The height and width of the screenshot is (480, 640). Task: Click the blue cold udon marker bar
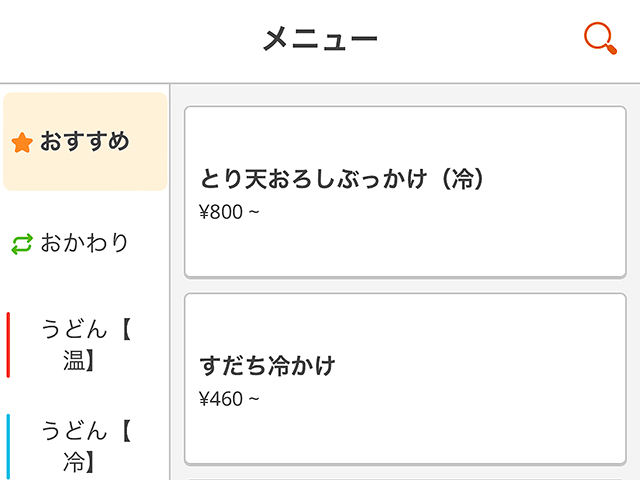point(8,447)
